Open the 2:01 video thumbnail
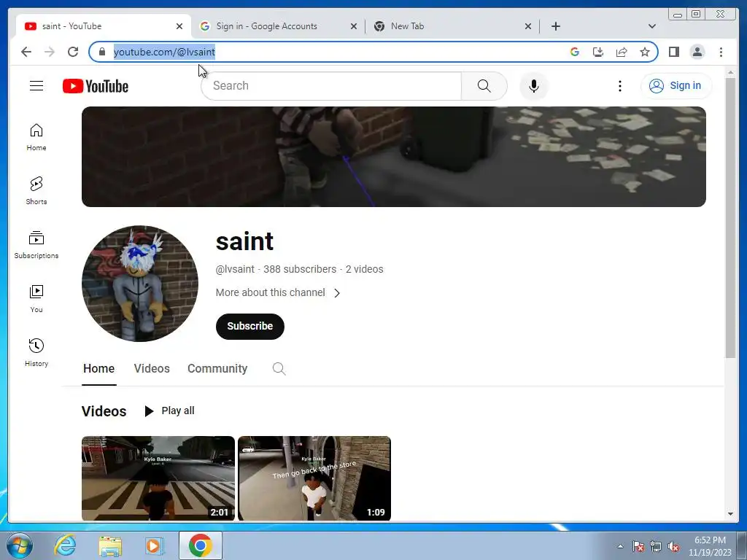This screenshot has width=747, height=560. [158, 478]
